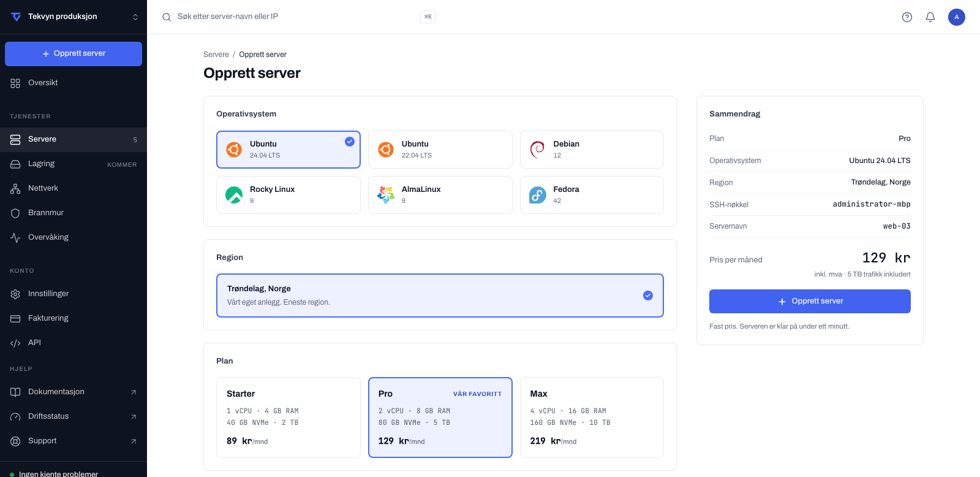Open Nettverk section
Viewport: 980px width, 477px height.
[x=73, y=189]
